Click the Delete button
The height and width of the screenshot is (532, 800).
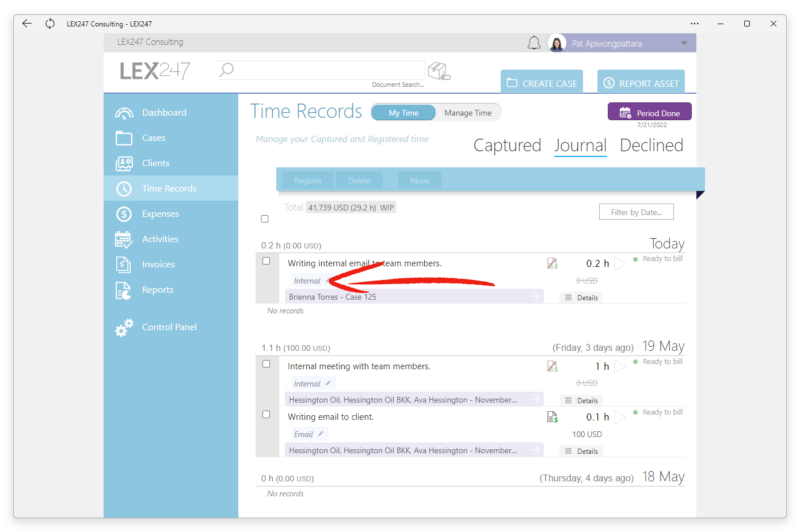pyautogui.click(x=360, y=181)
